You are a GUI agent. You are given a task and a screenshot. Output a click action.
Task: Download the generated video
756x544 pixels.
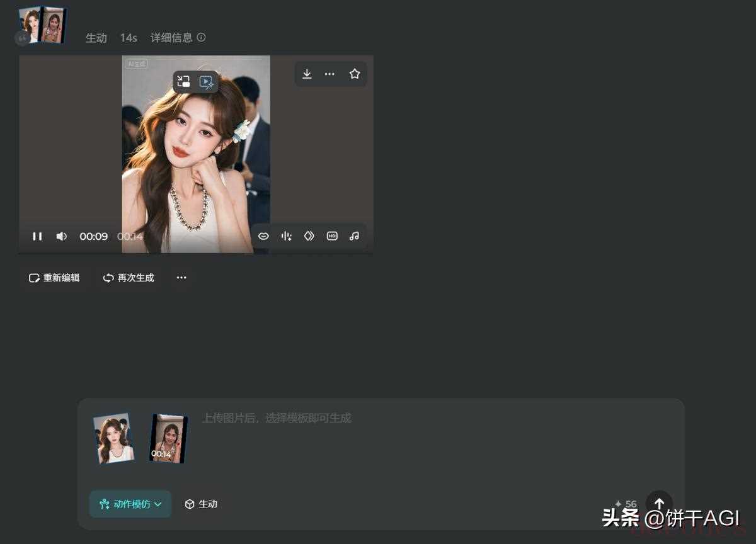(x=307, y=74)
